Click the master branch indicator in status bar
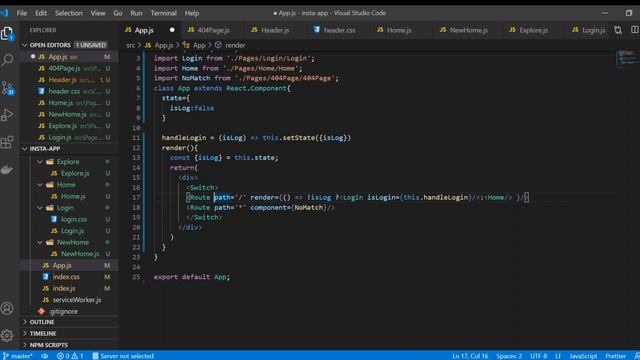The height and width of the screenshot is (360, 640). [18, 356]
